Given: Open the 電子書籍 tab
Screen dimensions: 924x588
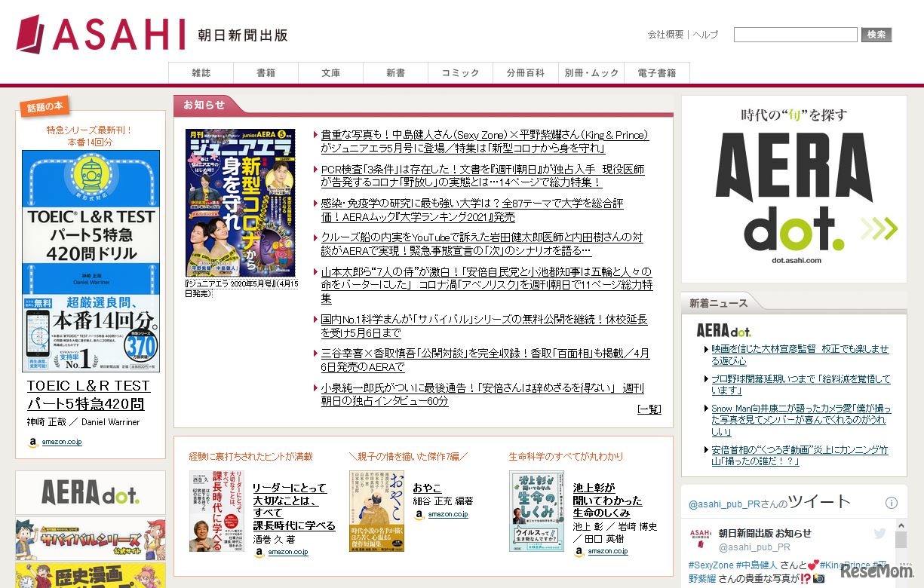Looking at the screenshot, I should (655, 73).
